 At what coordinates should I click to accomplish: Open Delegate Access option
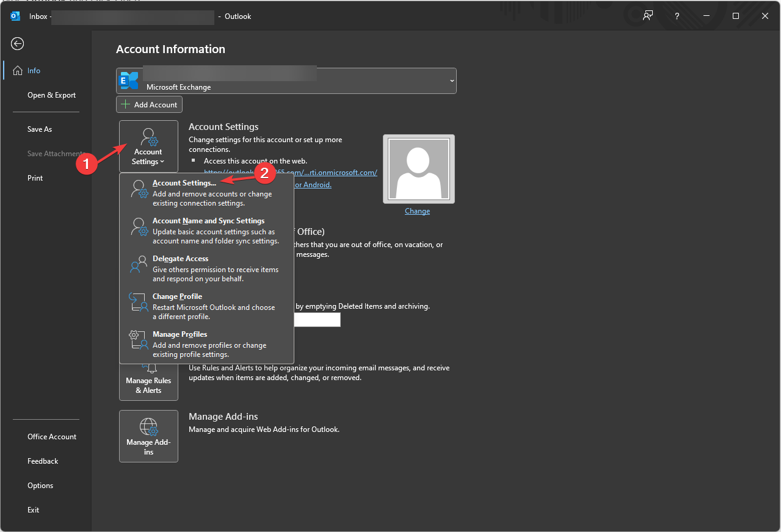(x=180, y=259)
